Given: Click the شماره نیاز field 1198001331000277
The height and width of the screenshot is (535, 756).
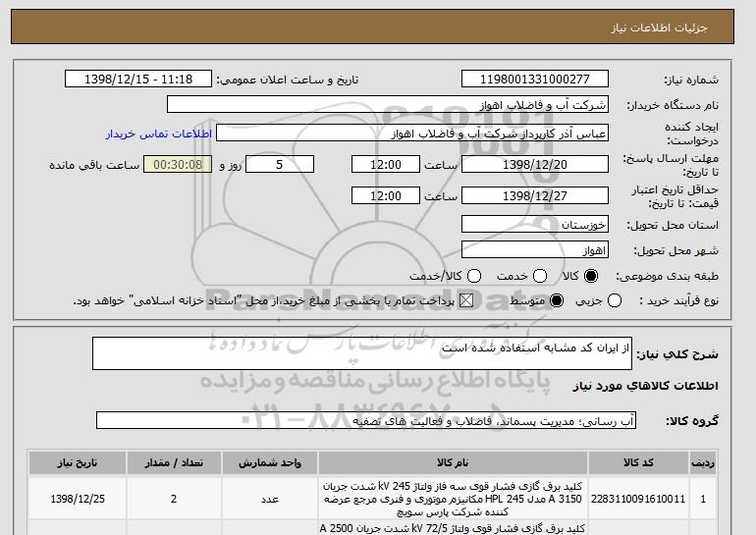Looking at the screenshot, I should [x=535, y=79].
